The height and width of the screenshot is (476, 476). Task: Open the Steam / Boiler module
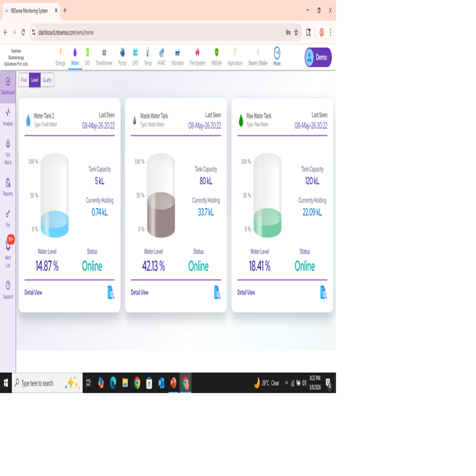click(x=258, y=57)
